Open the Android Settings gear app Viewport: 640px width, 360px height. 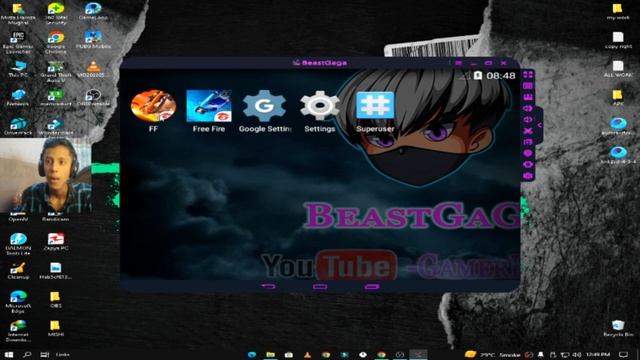[320, 106]
